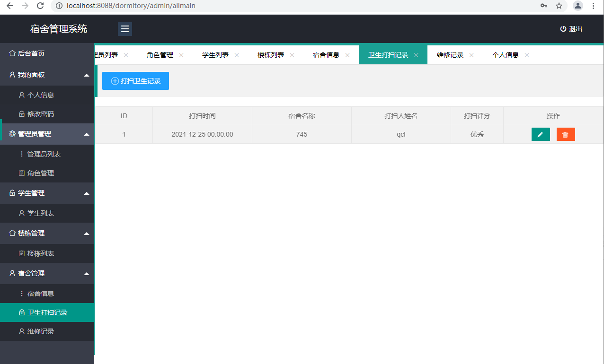Click the green edit pencil icon in row 1

click(540, 134)
